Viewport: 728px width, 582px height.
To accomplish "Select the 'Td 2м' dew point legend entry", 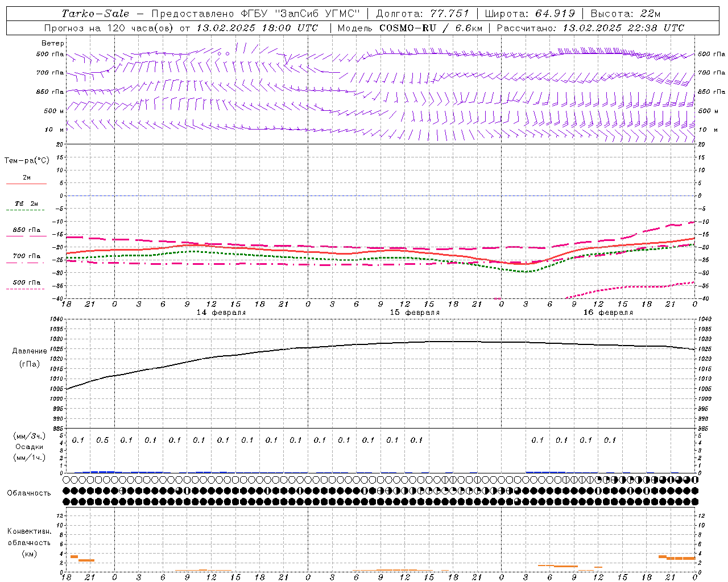I will point(27,203).
